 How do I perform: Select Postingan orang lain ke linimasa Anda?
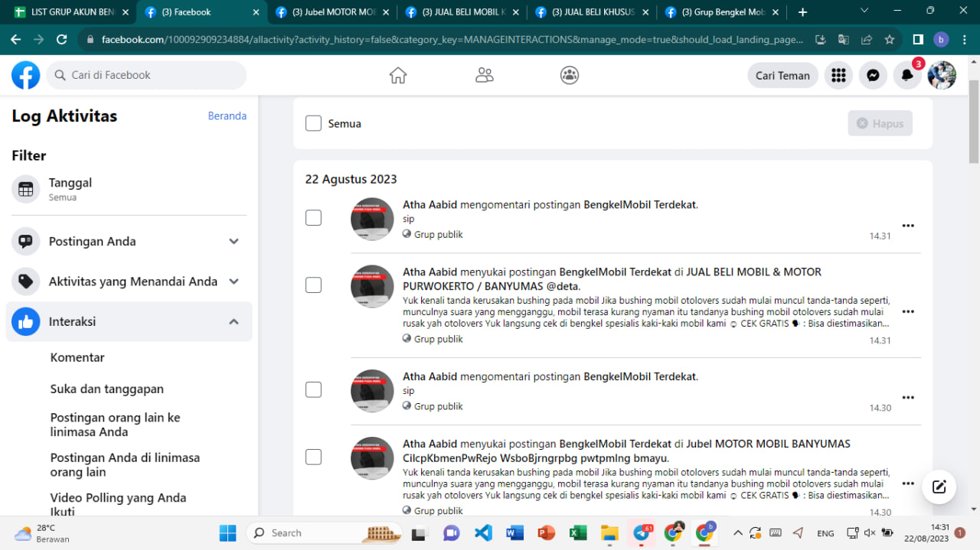point(116,425)
